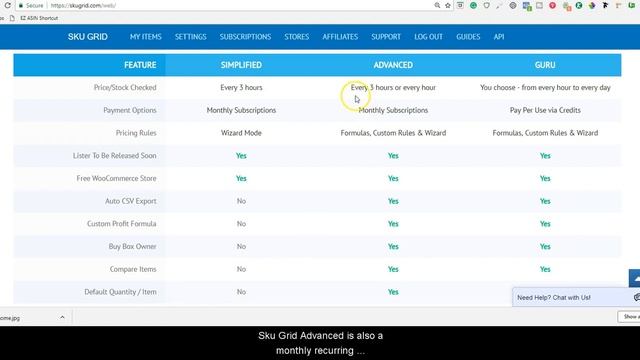
Task: Open the AFFILIATES page
Action: pyautogui.click(x=340, y=37)
